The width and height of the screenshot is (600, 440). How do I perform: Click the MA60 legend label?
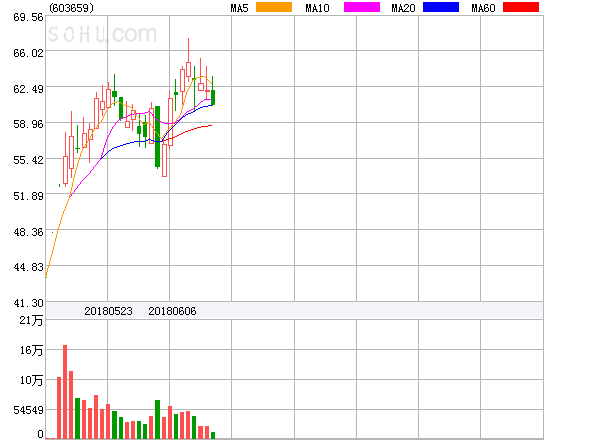(483, 8)
